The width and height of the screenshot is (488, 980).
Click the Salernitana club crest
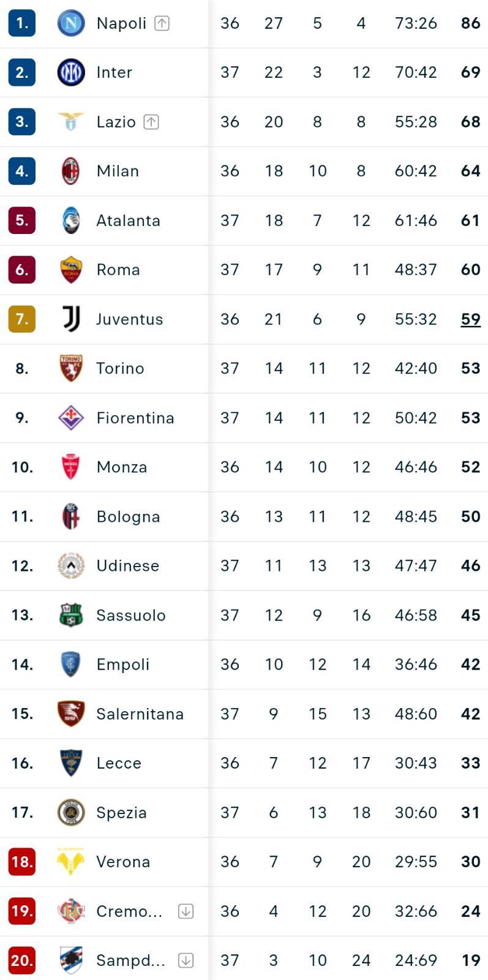pyautogui.click(x=70, y=714)
